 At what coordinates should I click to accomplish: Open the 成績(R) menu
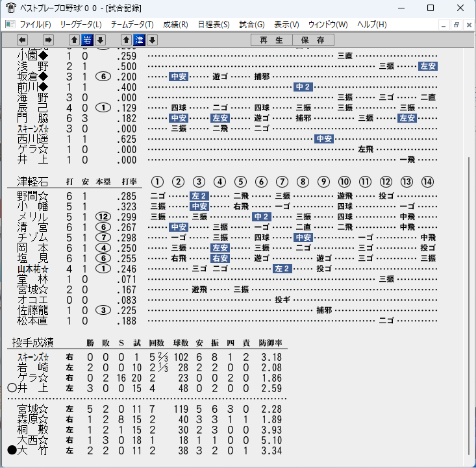pos(175,24)
